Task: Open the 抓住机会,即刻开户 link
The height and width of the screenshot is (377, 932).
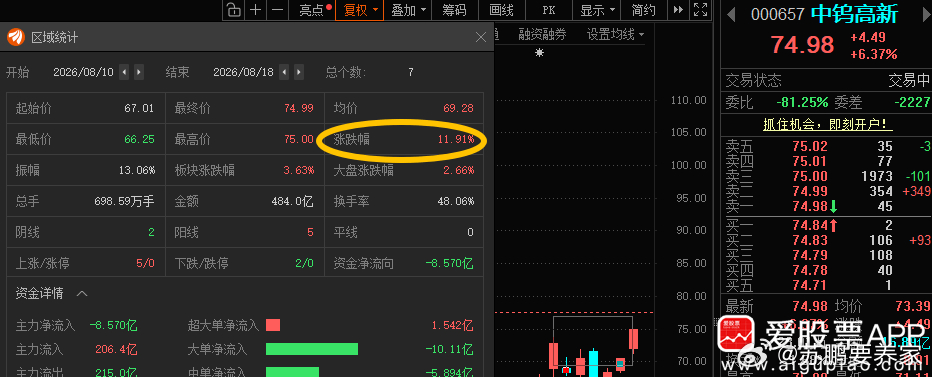Action: [827, 124]
